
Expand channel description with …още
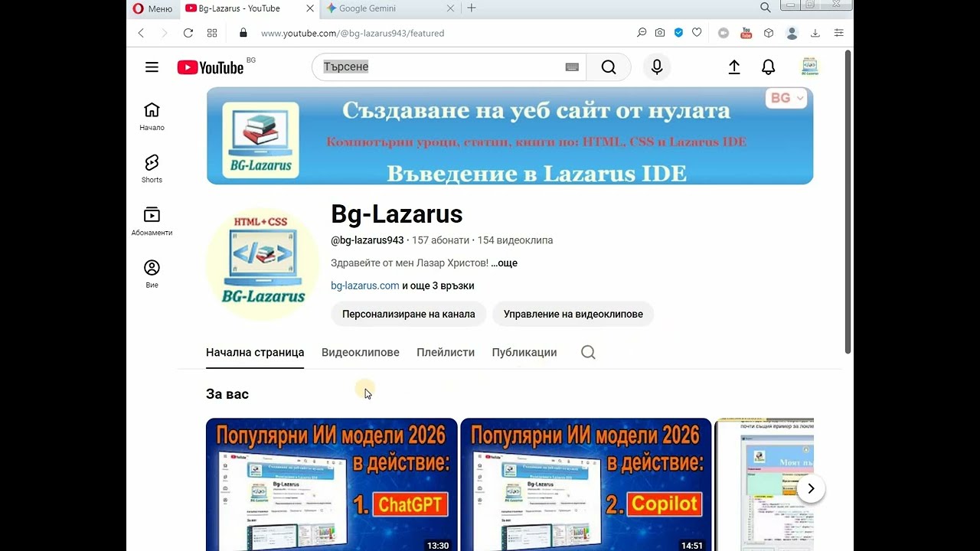click(504, 263)
